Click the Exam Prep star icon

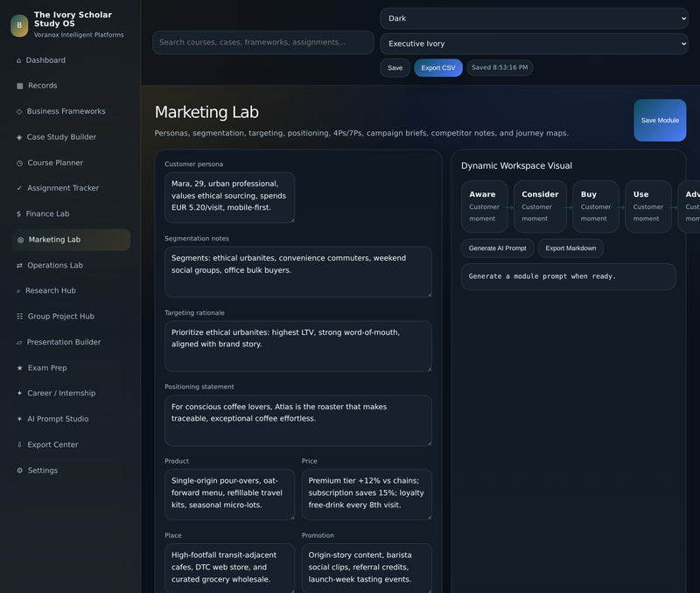coord(19,368)
